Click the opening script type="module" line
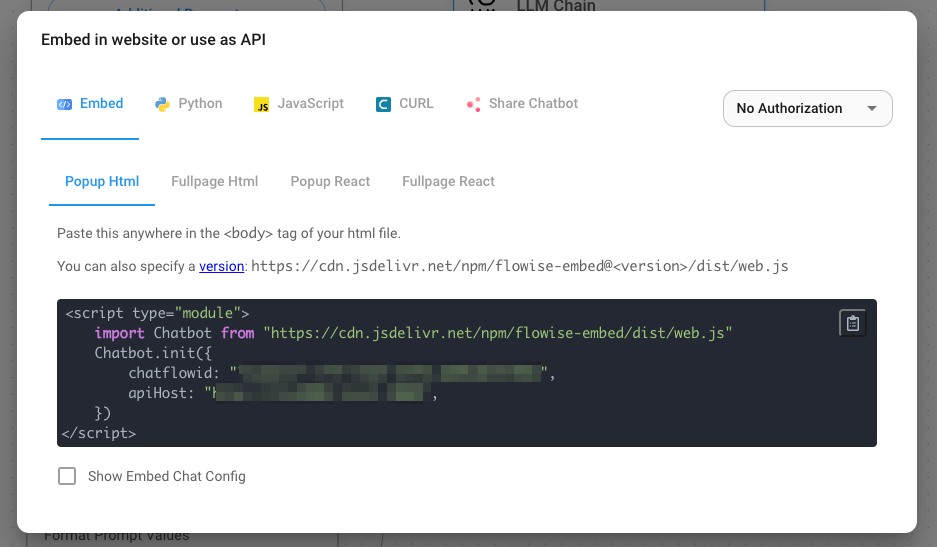The image size is (937, 547). click(x=157, y=313)
